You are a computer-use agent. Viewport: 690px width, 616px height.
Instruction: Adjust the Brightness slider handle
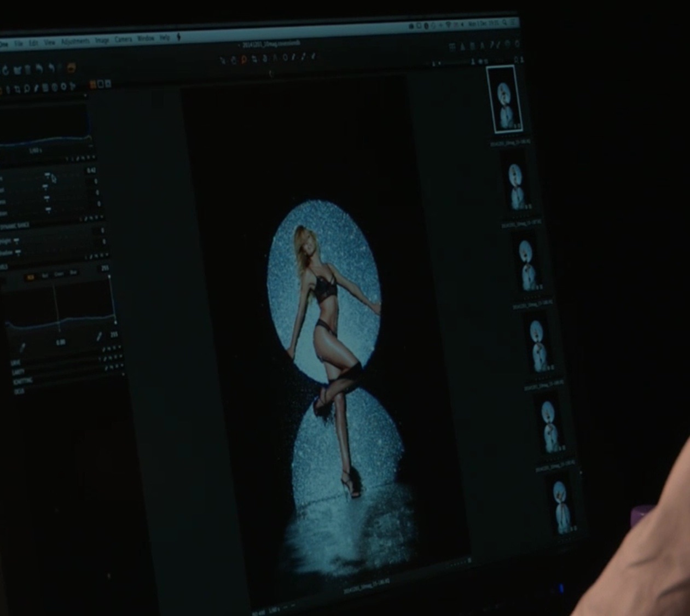click(x=46, y=199)
